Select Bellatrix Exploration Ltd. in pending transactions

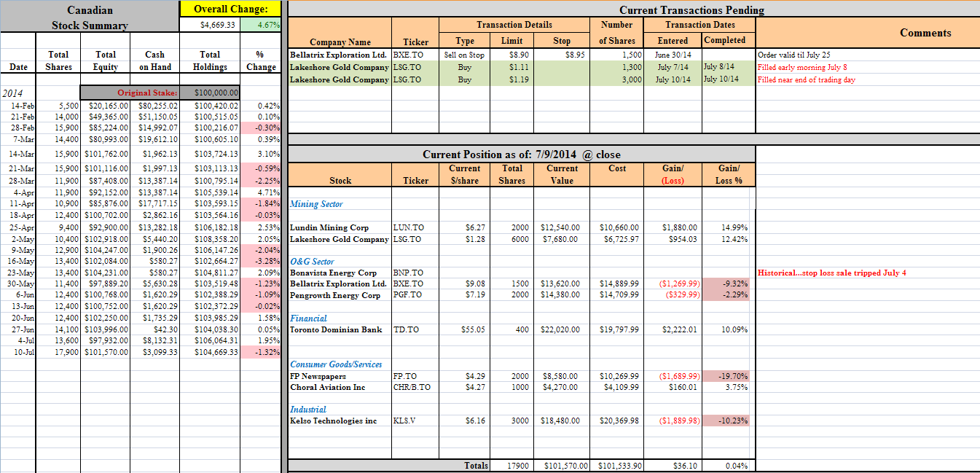point(339,55)
